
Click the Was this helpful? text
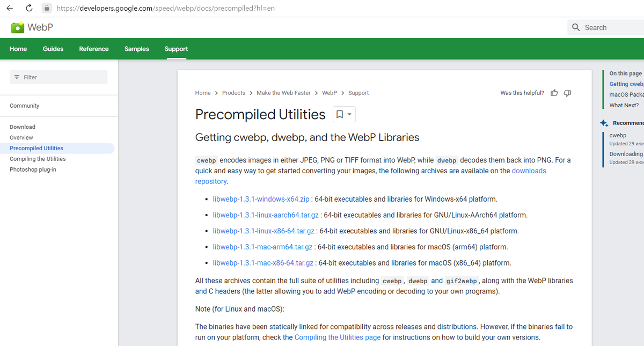(x=522, y=93)
